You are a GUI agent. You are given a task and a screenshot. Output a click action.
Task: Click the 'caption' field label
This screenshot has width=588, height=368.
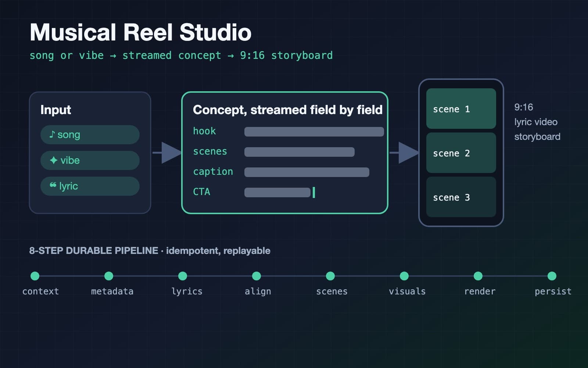tap(213, 172)
